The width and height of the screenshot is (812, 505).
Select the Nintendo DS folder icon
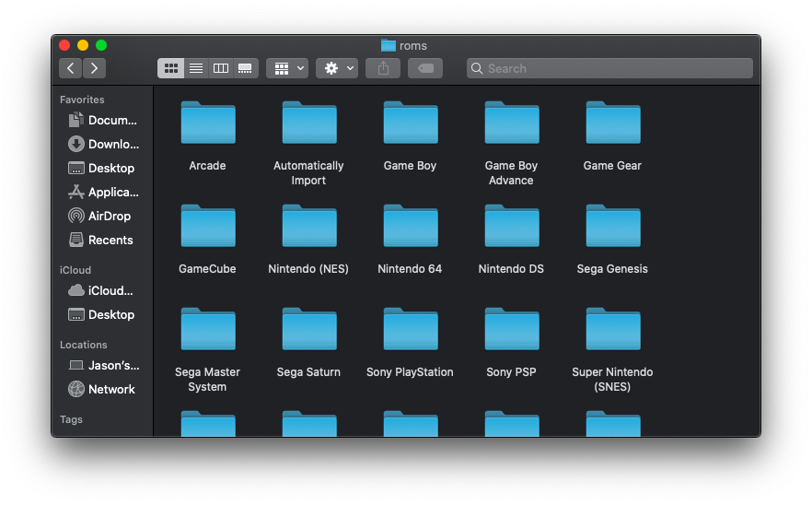pyautogui.click(x=512, y=226)
